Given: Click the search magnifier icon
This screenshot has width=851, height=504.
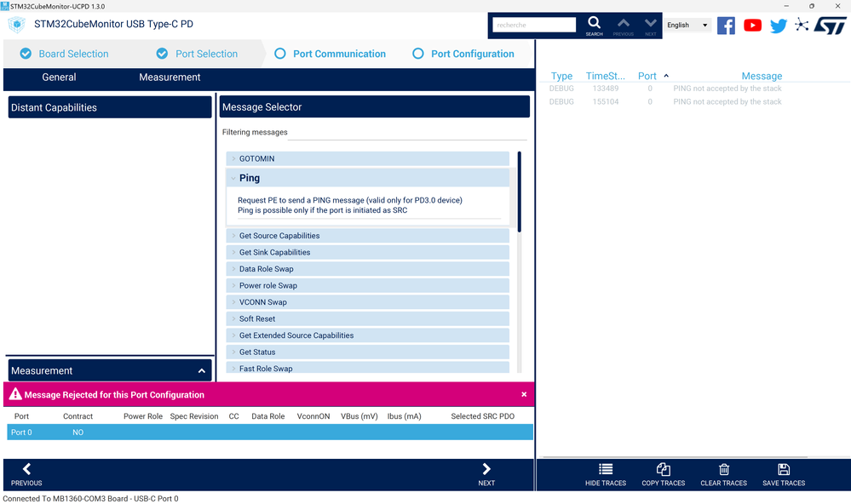Looking at the screenshot, I should tap(594, 23).
